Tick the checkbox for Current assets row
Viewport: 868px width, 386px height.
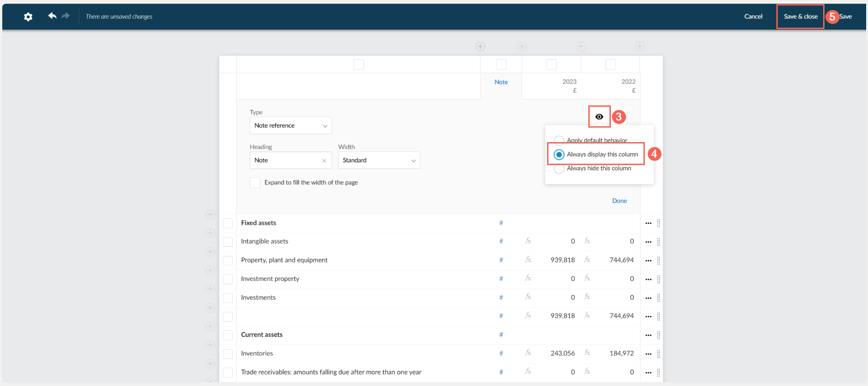228,335
